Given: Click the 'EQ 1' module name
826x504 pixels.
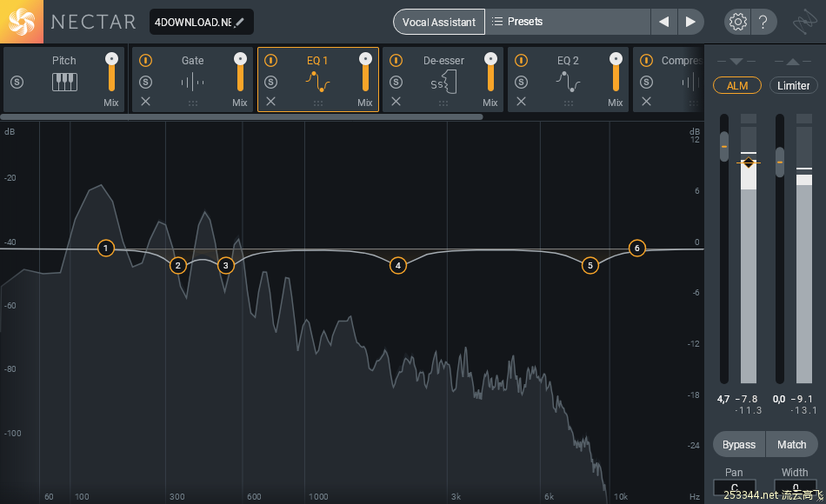Looking at the screenshot, I should tap(317, 61).
